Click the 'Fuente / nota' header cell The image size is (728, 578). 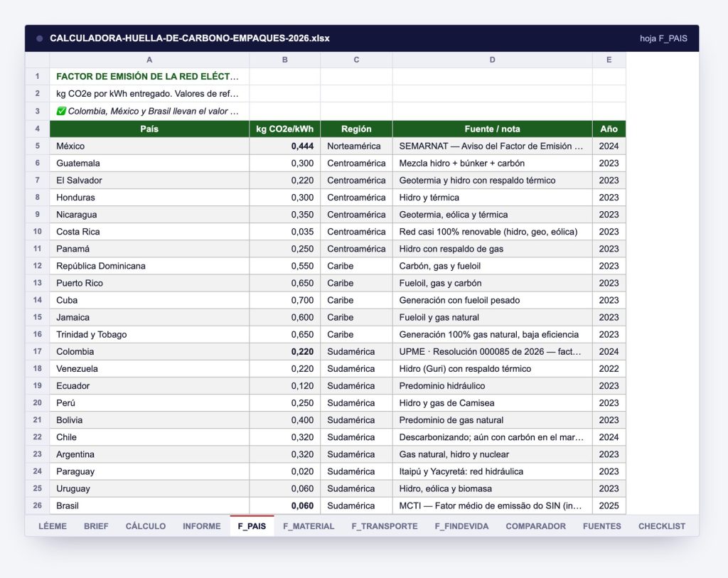[x=492, y=129]
